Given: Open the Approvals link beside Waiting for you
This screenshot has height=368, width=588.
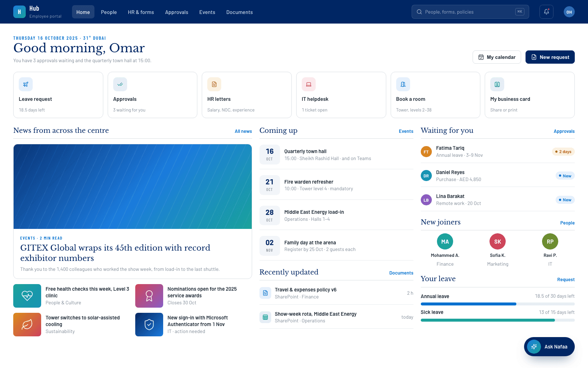Looking at the screenshot, I should point(564,131).
